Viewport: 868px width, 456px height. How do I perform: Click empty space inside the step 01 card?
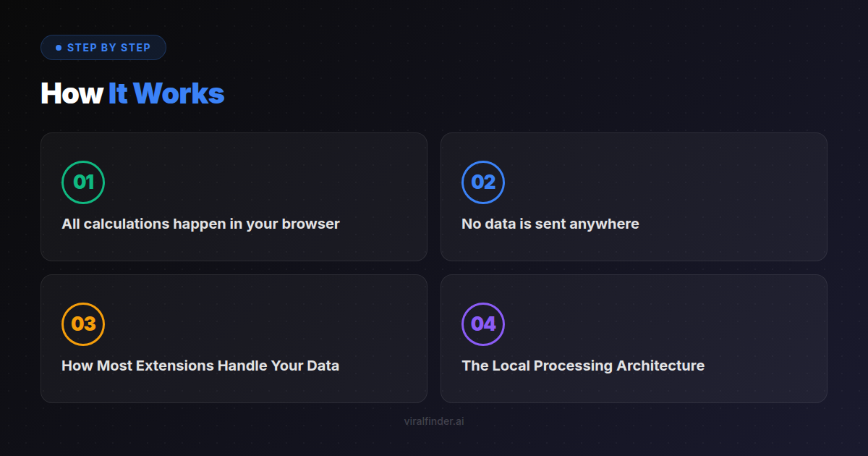click(x=289, y=174)
